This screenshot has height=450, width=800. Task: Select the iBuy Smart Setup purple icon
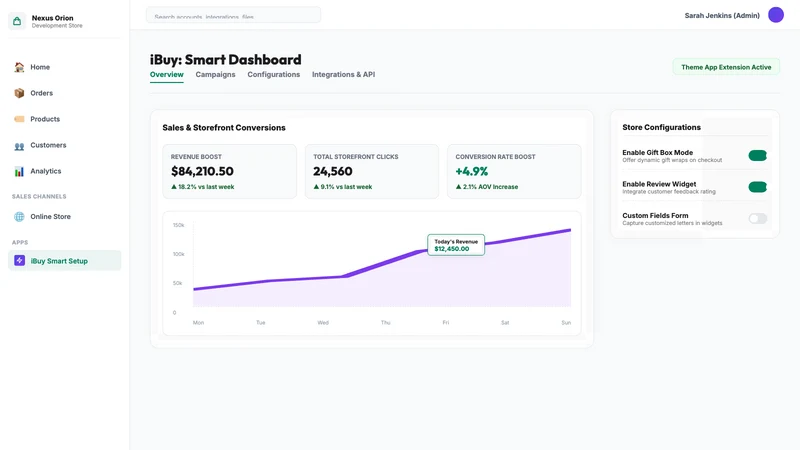coord(19,260)
